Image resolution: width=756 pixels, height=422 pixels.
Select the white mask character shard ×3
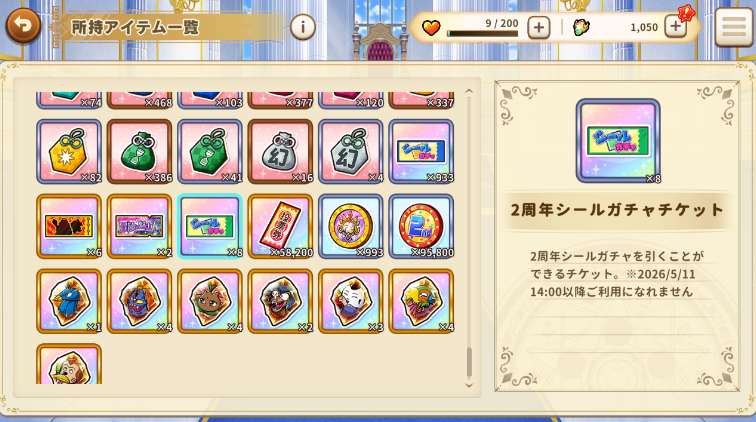[x=351, y=301]
